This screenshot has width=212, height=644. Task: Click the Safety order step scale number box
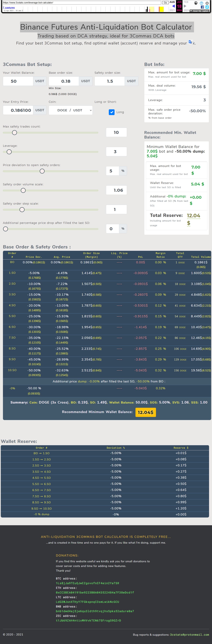pyautogui.click(x=116, y=209)
